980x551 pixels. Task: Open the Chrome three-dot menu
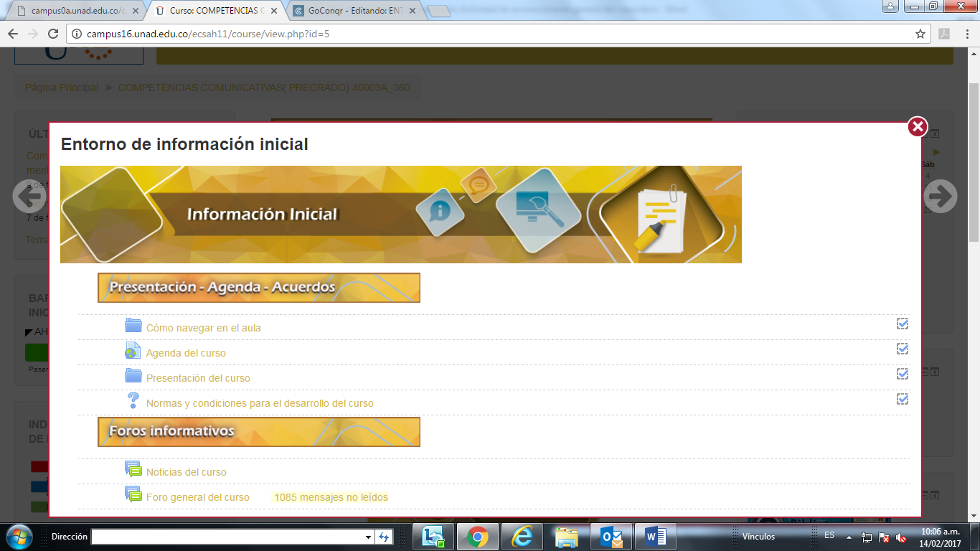[966, 34]
